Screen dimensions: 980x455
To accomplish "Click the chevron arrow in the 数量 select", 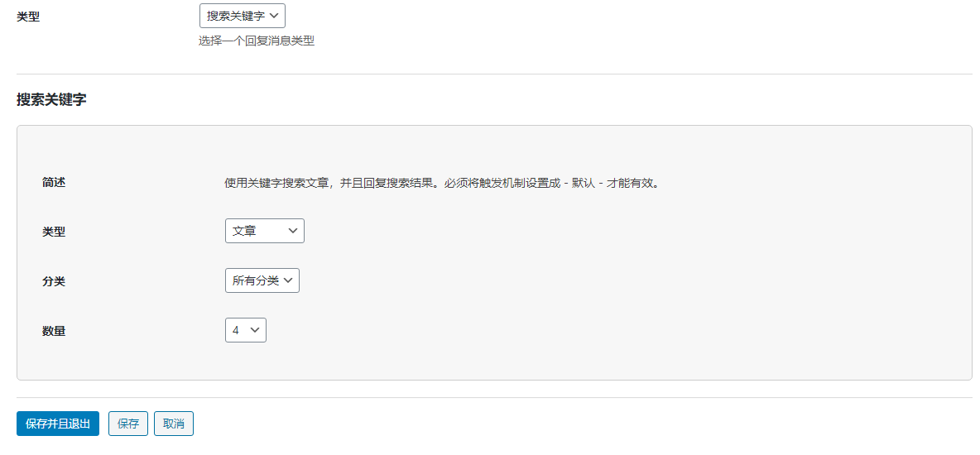I will coord(255,330).
